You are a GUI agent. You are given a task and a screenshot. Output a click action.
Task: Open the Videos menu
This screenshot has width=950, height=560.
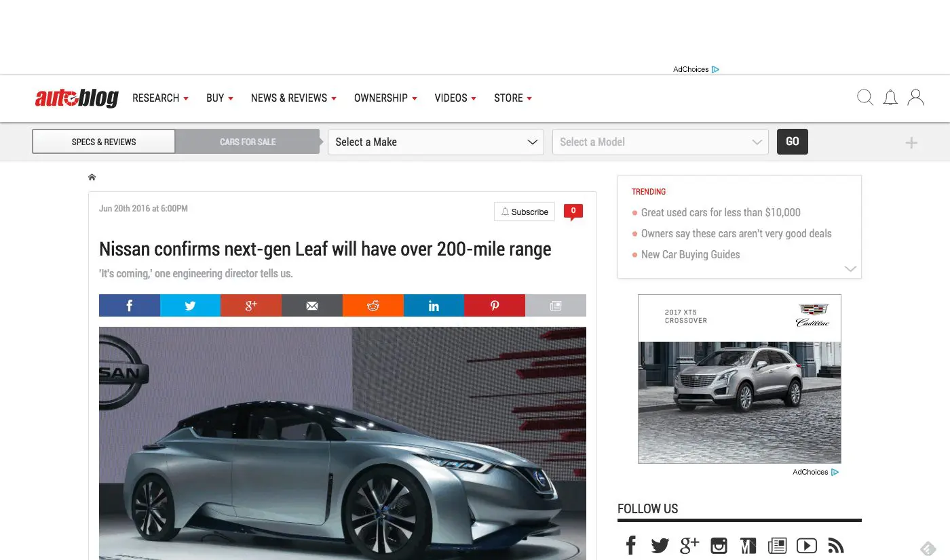455,98
